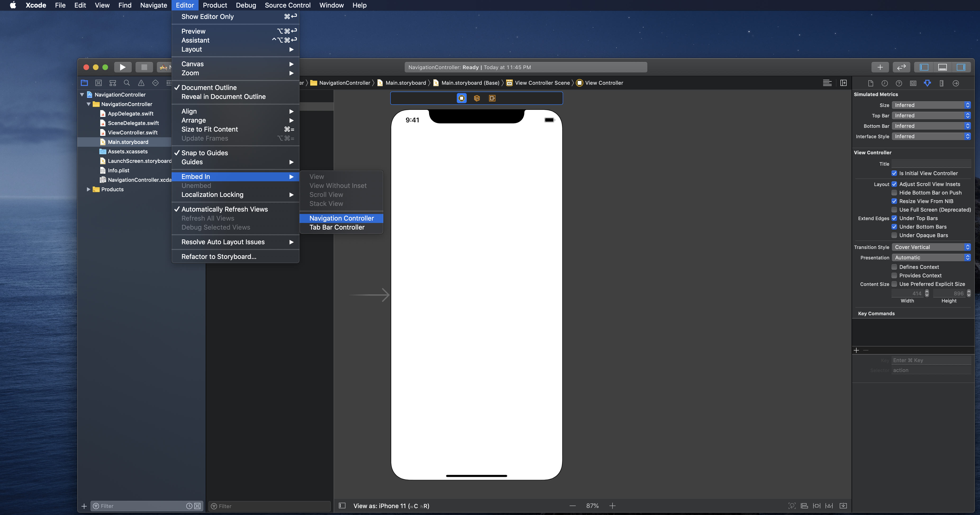Show the Find navigator magnifier icon

click(127, 83)
